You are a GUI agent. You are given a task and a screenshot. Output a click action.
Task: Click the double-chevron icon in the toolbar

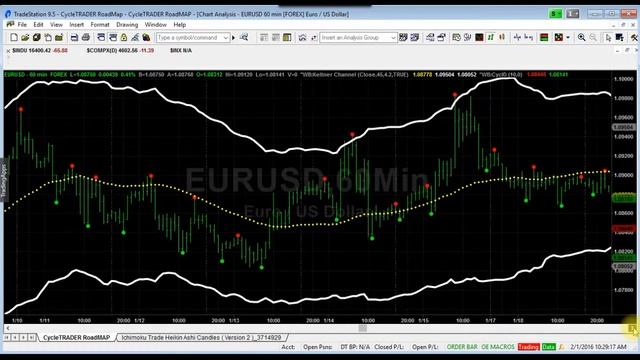(302, 38)
